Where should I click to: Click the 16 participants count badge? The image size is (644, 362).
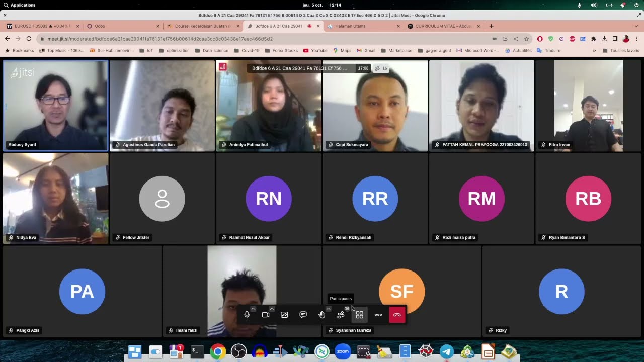point(381,68)
